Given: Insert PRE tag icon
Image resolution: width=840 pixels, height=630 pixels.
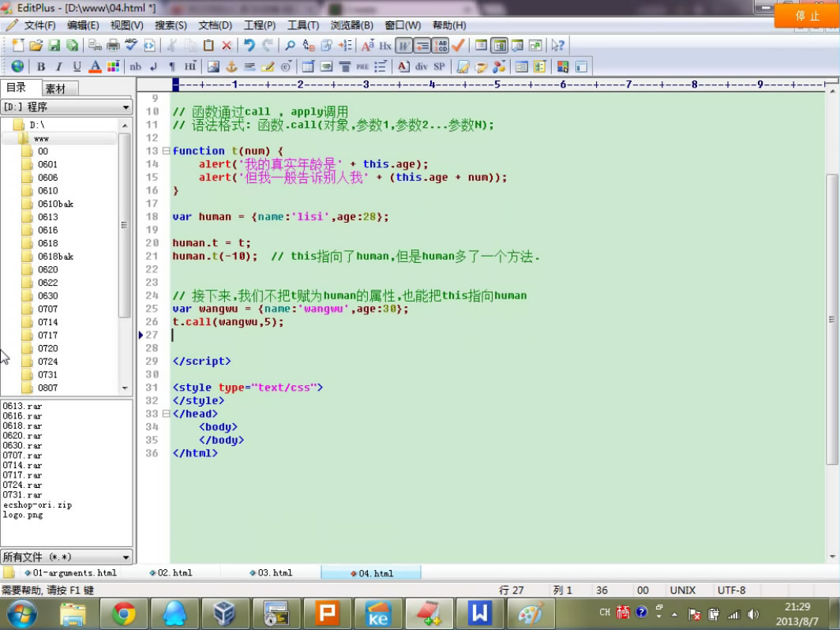Looking at the screenshot, I should click(362, 66).
